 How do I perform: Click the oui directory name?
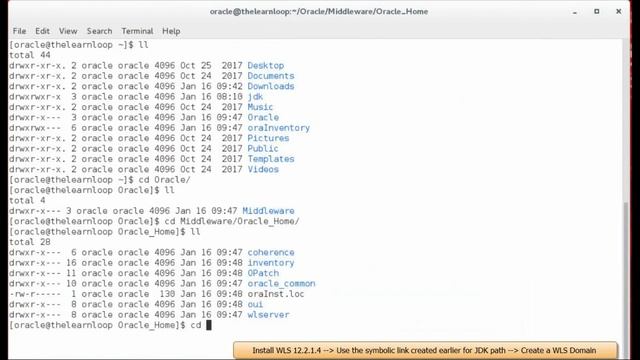pos(255,304)
